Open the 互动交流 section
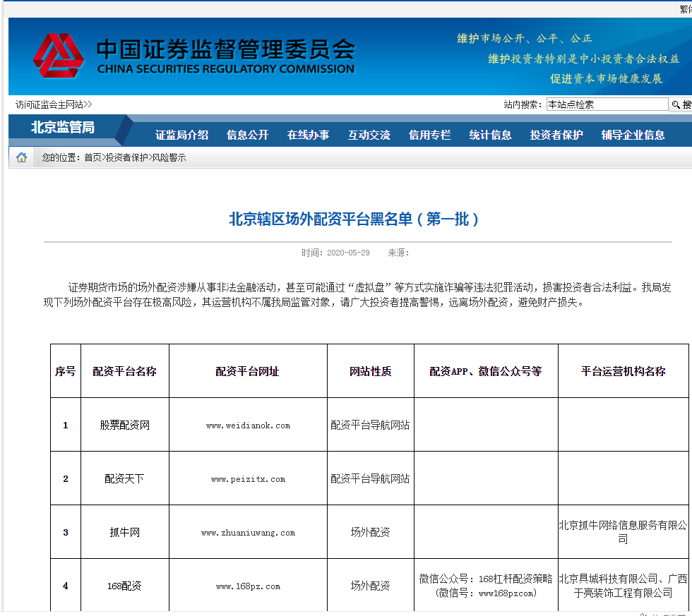Viewport: 692px width, 616px height. 368,135
